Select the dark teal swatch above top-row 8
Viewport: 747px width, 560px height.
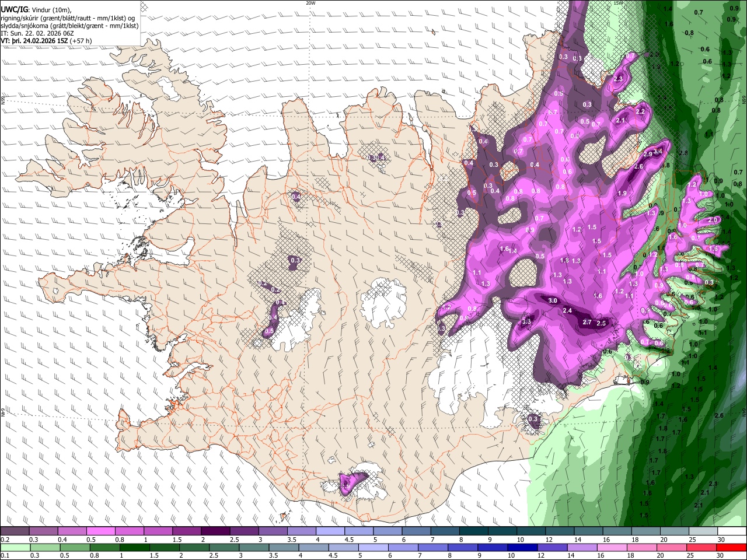point(473,531)
